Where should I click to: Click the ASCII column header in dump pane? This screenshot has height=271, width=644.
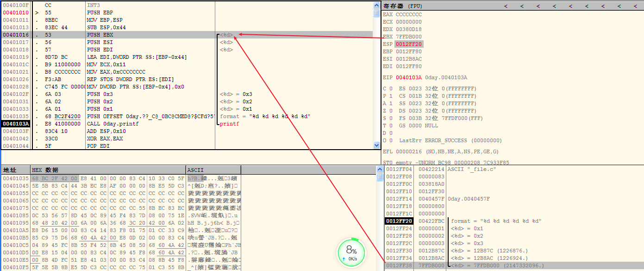(213, 170)
